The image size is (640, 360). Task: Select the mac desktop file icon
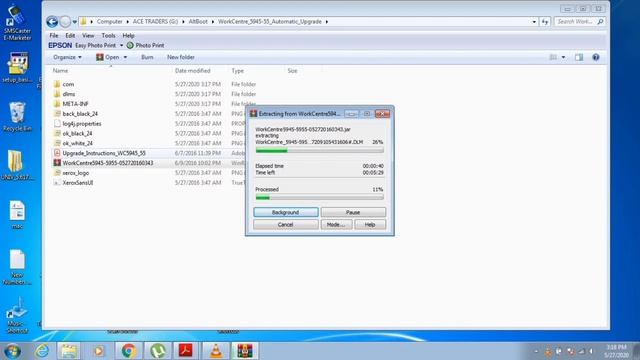click(17, 214)
